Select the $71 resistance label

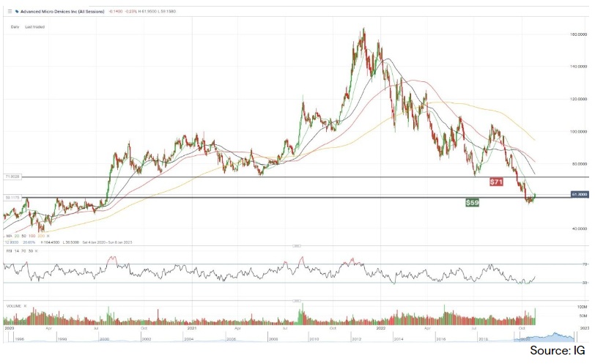pyautogui.click(x=496, y=182)
